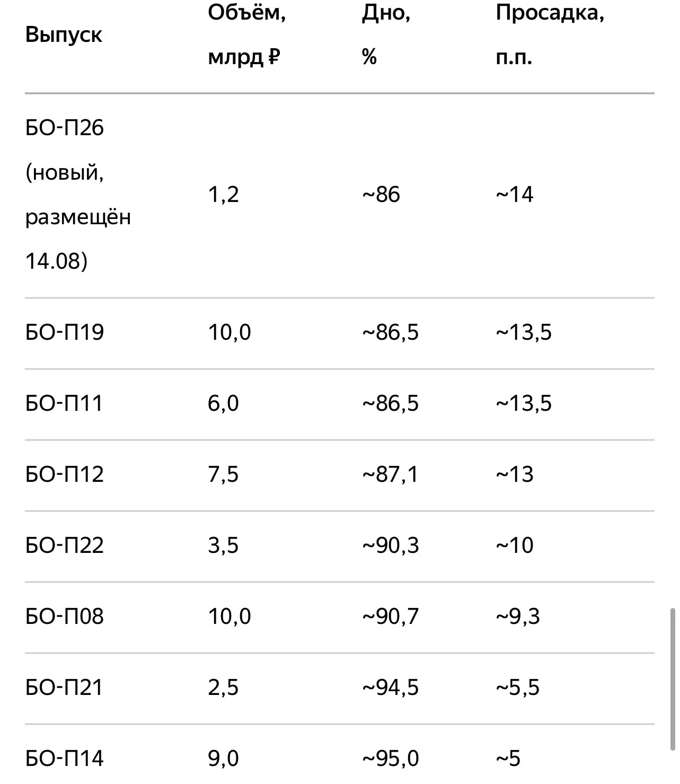Click the Объём, млрд ₽ column header
Image resolution: width=680 pixels, height=784 pixels.
[246, 35]
